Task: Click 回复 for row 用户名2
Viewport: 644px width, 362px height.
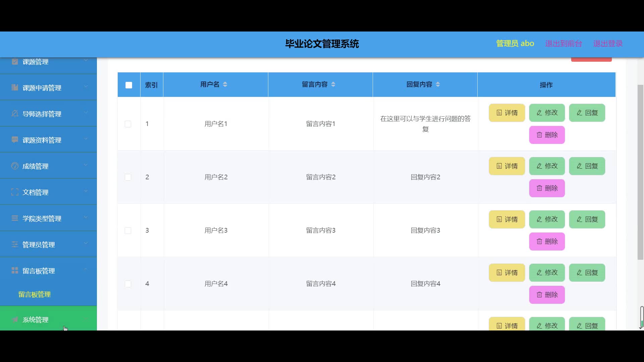Action: coord(587,166)
